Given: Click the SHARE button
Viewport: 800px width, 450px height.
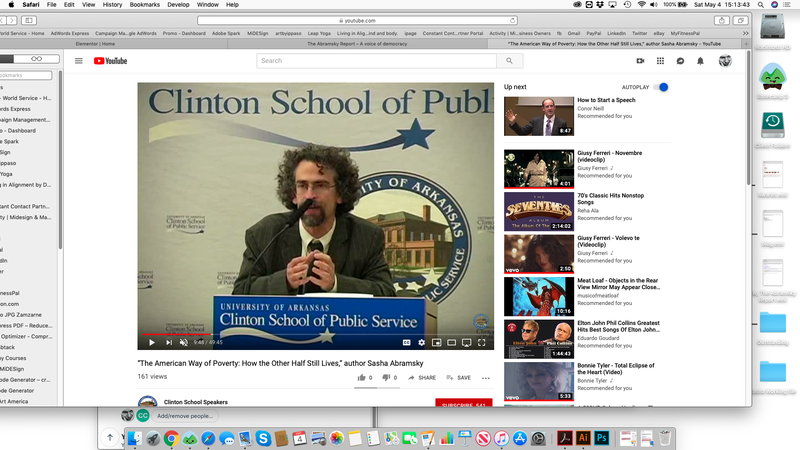Looking at the screenshot, I should tap(422, 378).
